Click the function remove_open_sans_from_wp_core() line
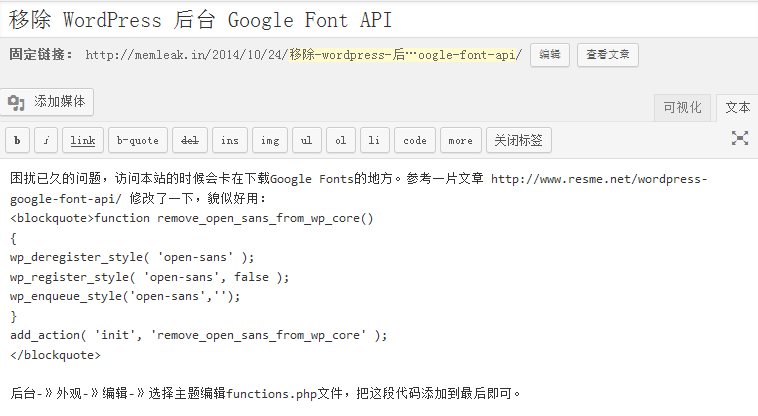758x416 pixels. [x=234, y=218]
